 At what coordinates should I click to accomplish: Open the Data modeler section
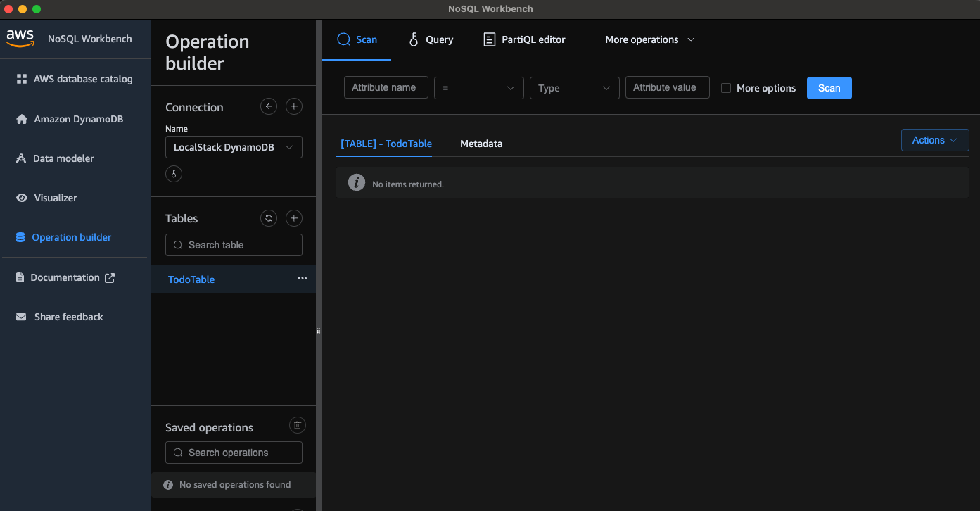(55, 158)
